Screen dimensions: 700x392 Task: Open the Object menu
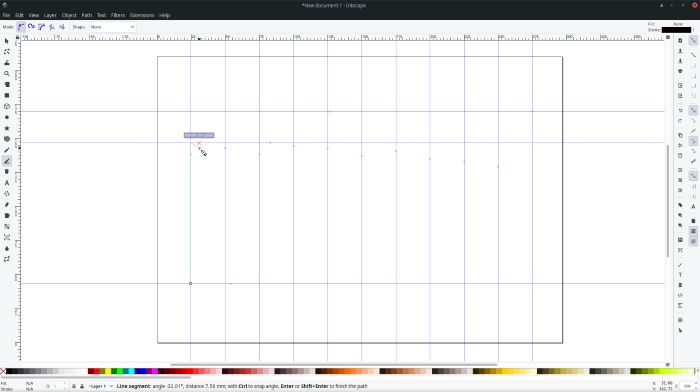(x=69, y=15)
